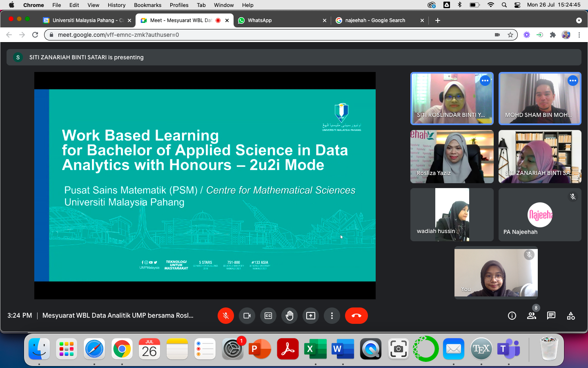
Task: Open meeting details info icon
Action: coord(512,316)
